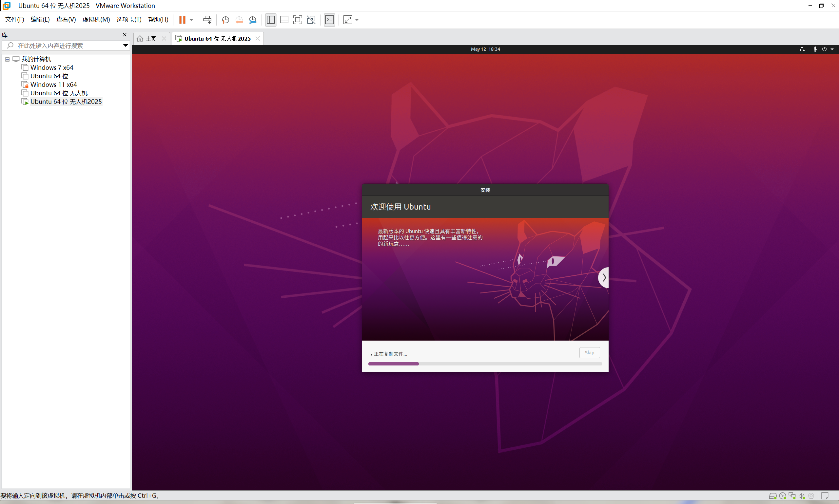Open the stretch mode dropdown arrow
This screenshot has height=504, width=839.
tap(357, 20)
